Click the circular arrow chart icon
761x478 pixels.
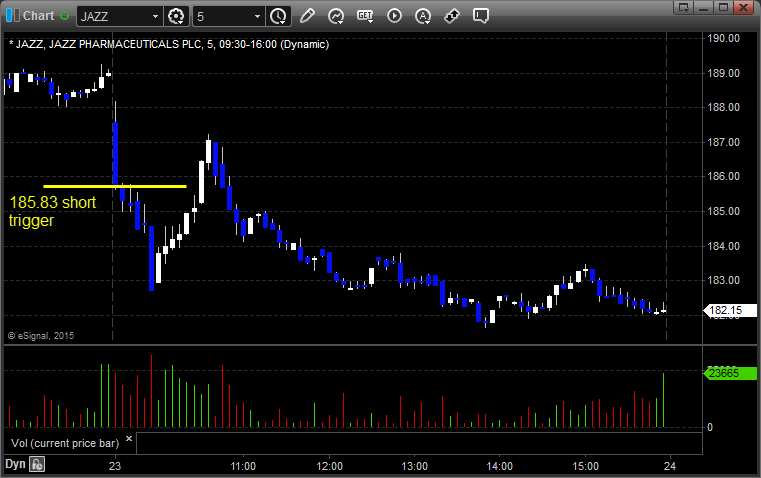tap(336, 16)
